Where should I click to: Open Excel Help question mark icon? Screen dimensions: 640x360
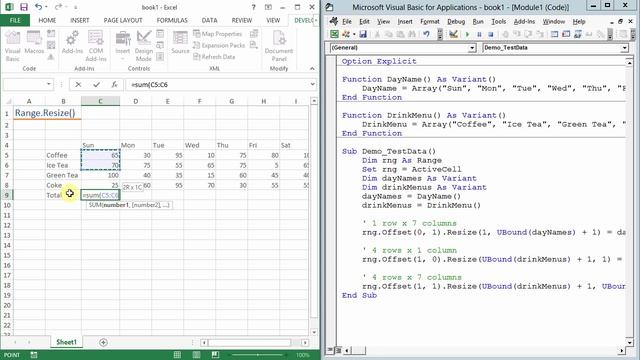pyautogui.click(x=253, y=7)
